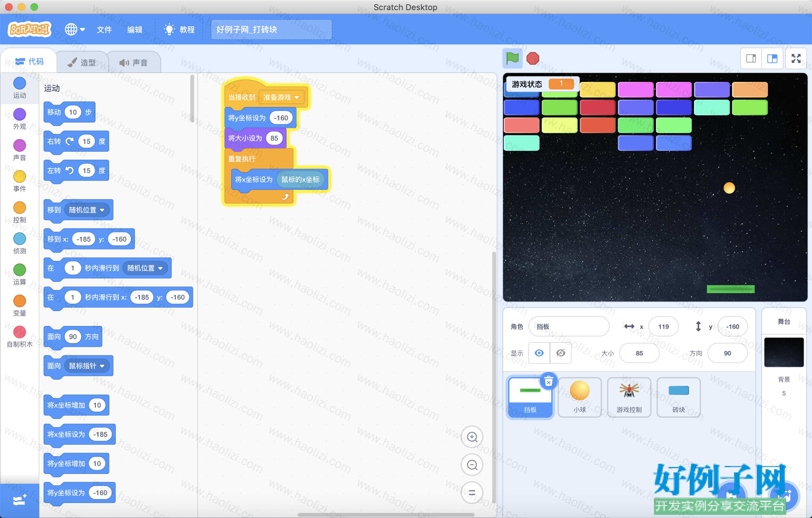This screenshot has width=812, height=518.
Task: Click the sprite y field -160
Action: (732, 326)
